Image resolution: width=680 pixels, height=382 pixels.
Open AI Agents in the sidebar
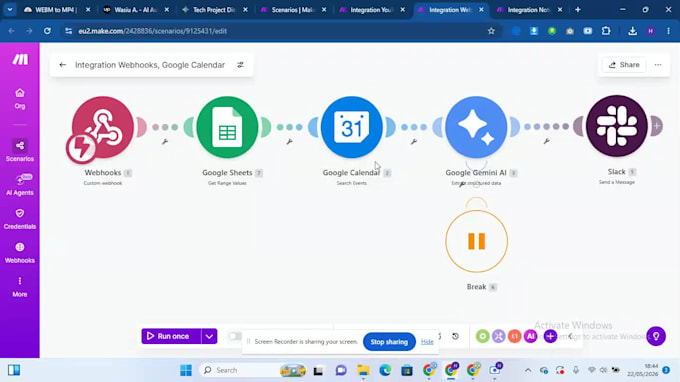(x=20, y=185)
